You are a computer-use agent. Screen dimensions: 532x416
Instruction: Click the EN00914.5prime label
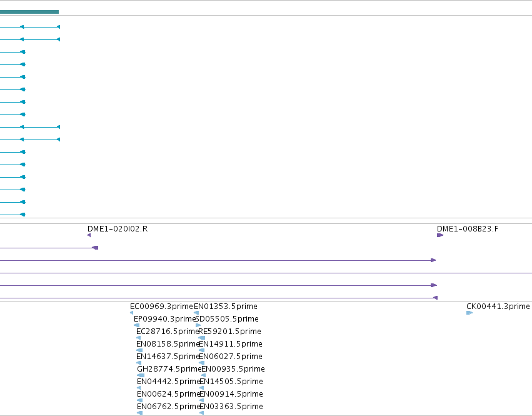231,394
